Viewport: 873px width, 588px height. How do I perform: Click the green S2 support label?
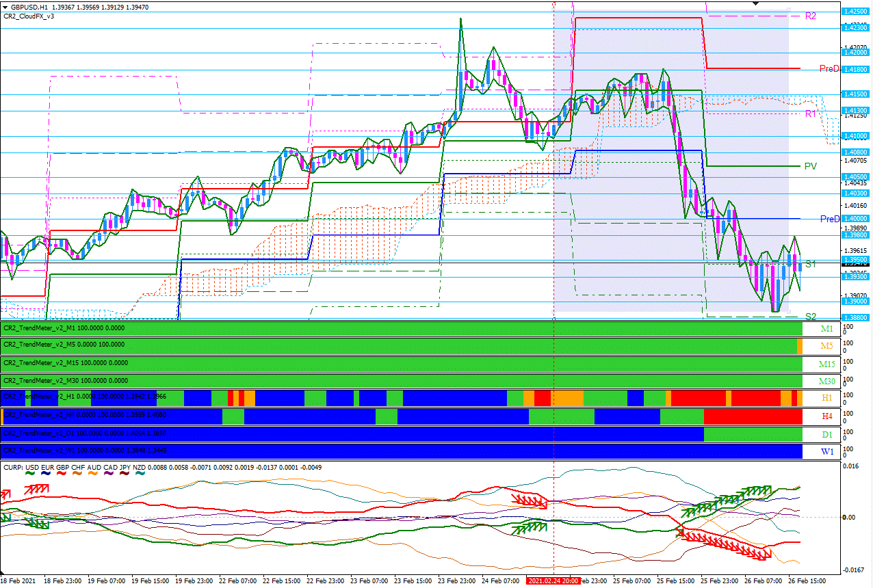coord(810,317)
